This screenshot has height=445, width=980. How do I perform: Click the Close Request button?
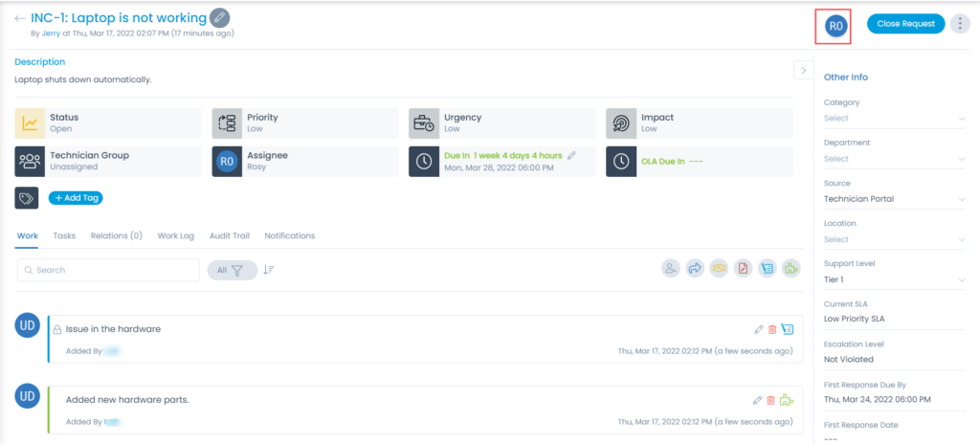pos(905,24)
